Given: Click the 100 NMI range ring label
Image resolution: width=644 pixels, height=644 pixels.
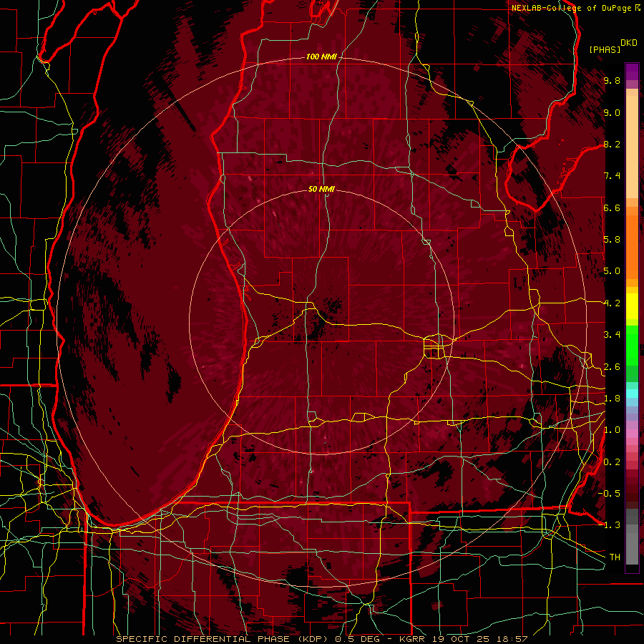Looking at the screenshot, I should [321, 57].
